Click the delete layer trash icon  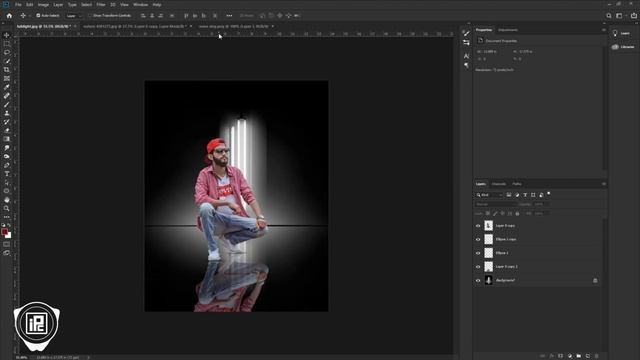[x=596, y=356]
